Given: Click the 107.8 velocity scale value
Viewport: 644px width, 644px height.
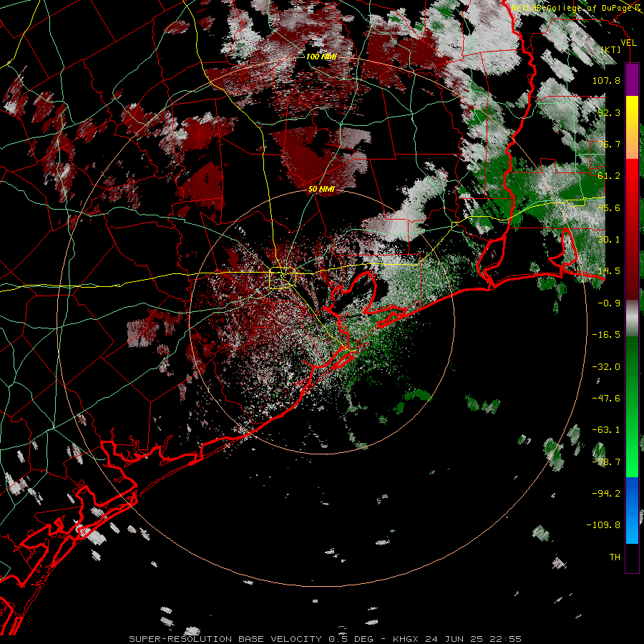Looking at the screenshot, I should coord(606,80).
